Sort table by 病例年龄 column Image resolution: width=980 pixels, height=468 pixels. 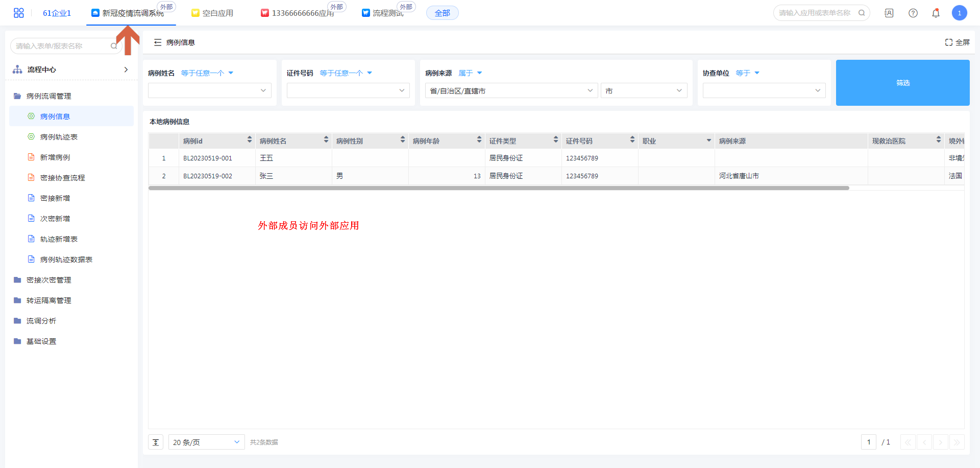click(x=479, y=140)
